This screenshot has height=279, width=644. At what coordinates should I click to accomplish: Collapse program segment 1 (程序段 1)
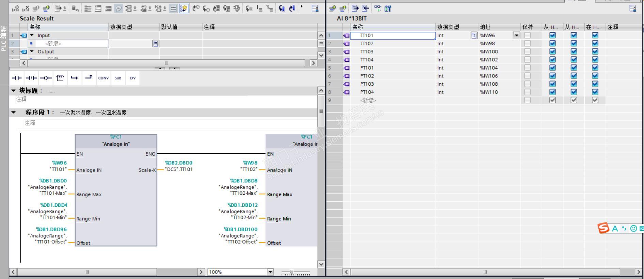[14, 113]
